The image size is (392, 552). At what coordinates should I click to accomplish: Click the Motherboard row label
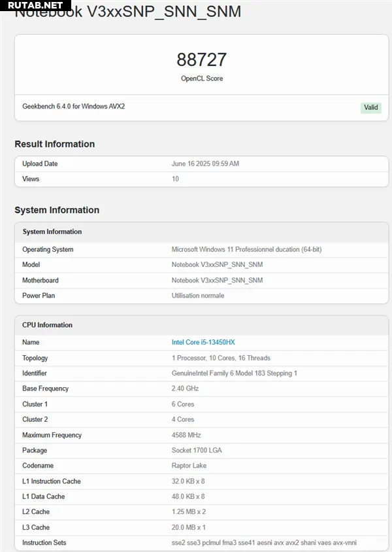pos(41,280)
